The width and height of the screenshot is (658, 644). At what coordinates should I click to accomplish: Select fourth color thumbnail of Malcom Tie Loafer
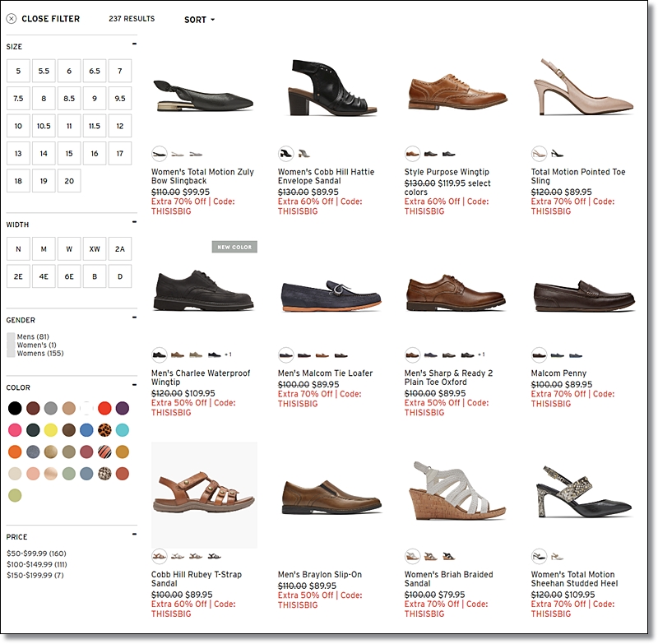341,355
